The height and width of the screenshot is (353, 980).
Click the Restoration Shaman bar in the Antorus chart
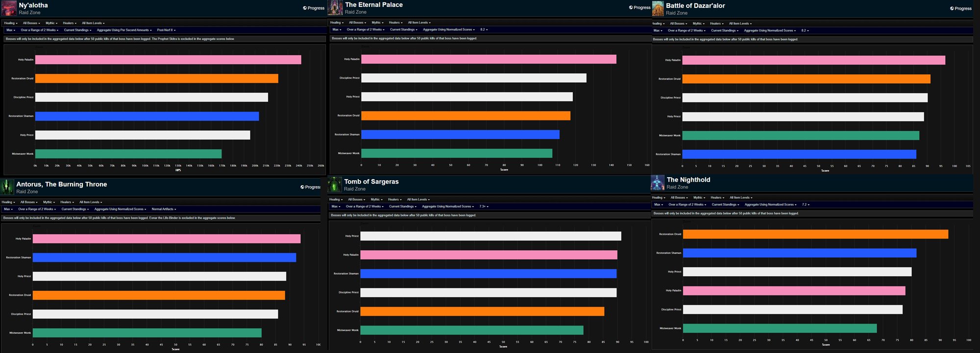coord(164,258)
